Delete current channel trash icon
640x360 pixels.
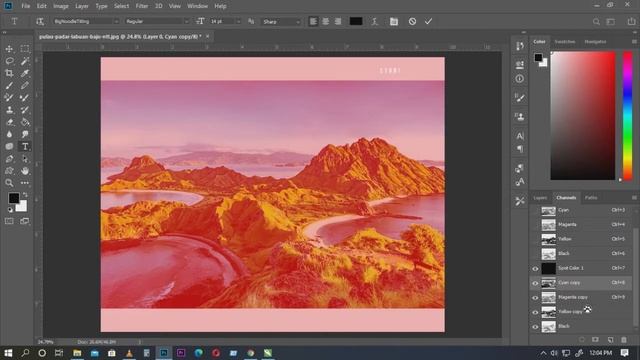coord(624,340)
